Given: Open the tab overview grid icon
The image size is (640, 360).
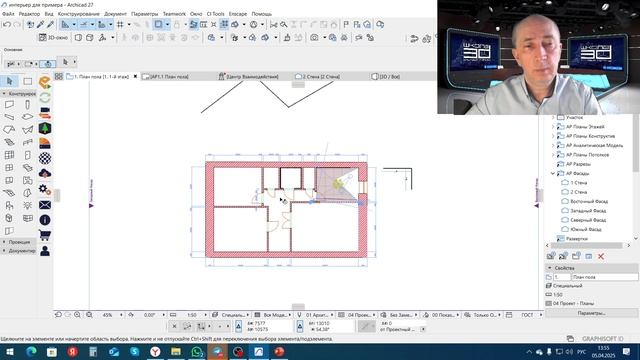Looking at the screenshot, I should (x=59, y=76).
